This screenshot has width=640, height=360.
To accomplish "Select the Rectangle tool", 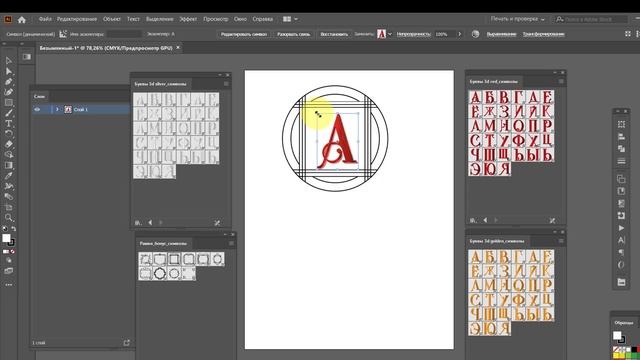I will point(9,102).
